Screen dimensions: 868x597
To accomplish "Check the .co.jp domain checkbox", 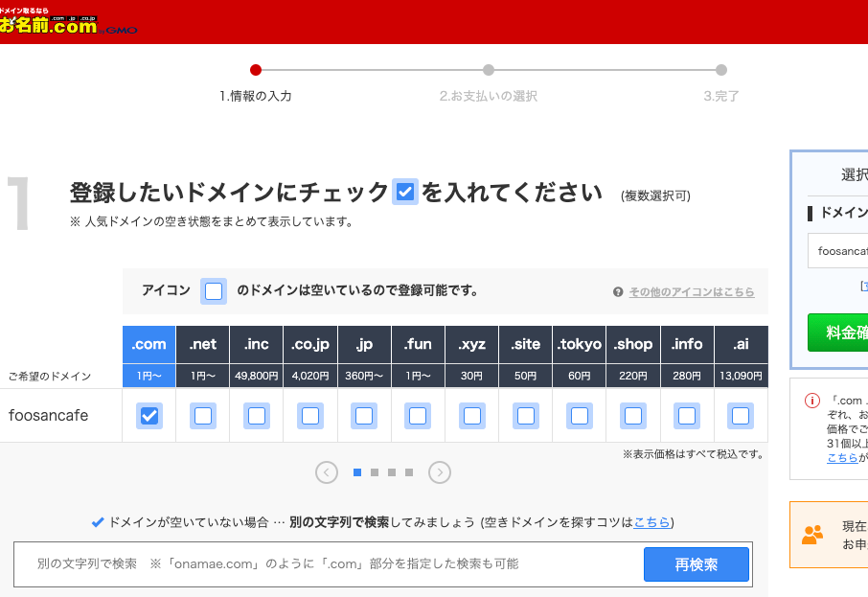I will click(310, 416).
